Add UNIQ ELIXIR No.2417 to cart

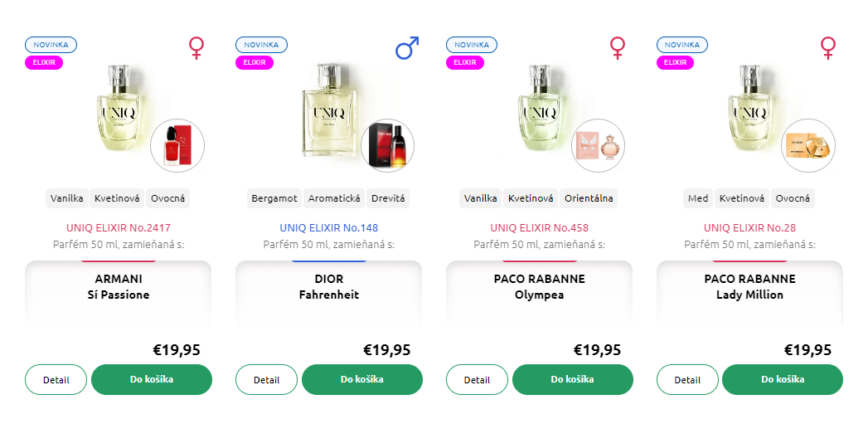[152, 380]
